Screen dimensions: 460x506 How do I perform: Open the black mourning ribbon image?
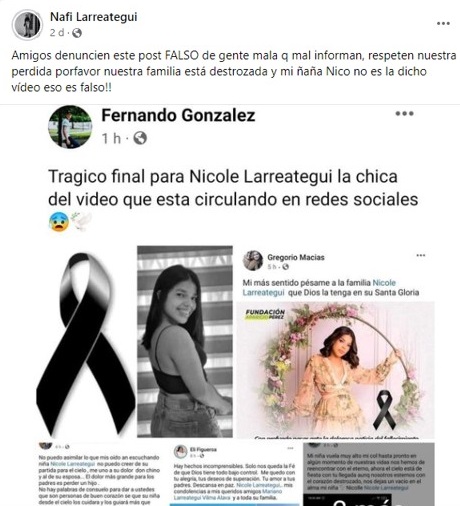pos(86,344)
